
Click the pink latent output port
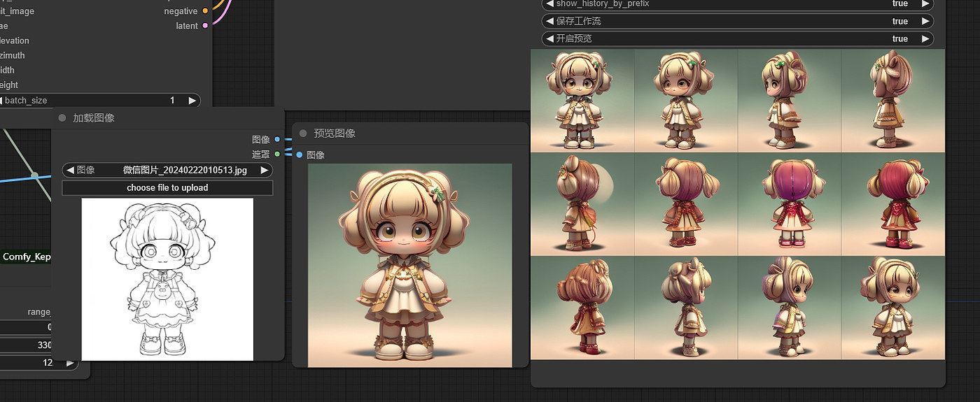coord(205,26)
